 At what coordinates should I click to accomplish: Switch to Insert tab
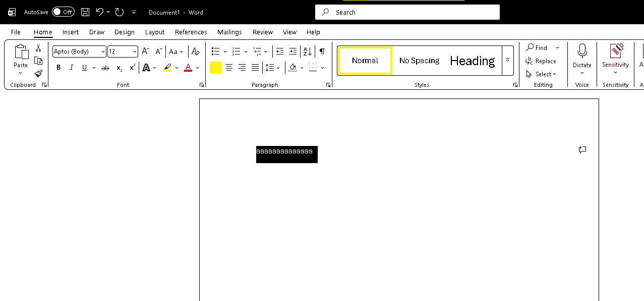click(71, 32)
